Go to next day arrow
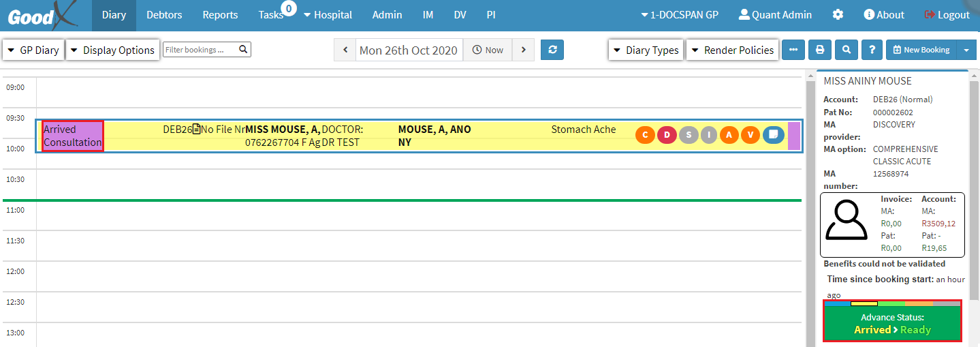This screenshot has height=347, width=980. pos(523,50)
